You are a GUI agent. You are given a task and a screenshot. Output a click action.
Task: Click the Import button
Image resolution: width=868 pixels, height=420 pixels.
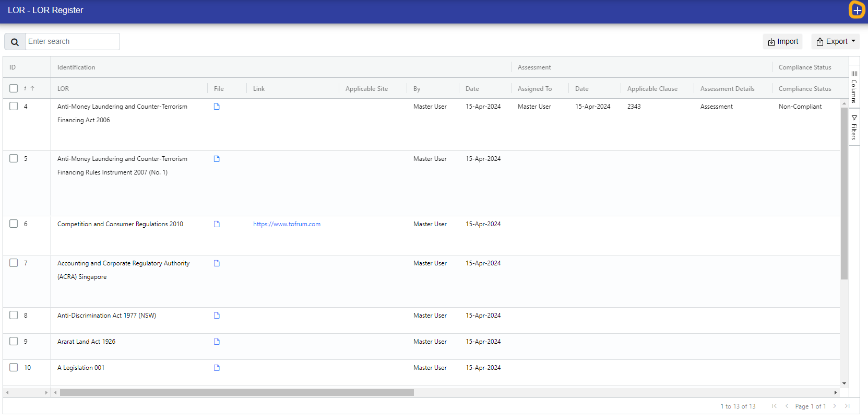click(782, 41)
